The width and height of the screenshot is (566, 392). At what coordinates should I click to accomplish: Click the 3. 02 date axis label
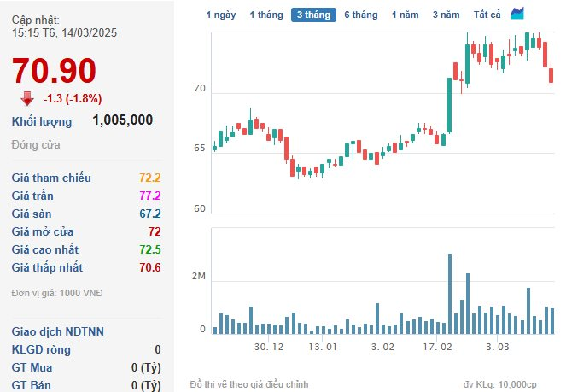[382, 348]
